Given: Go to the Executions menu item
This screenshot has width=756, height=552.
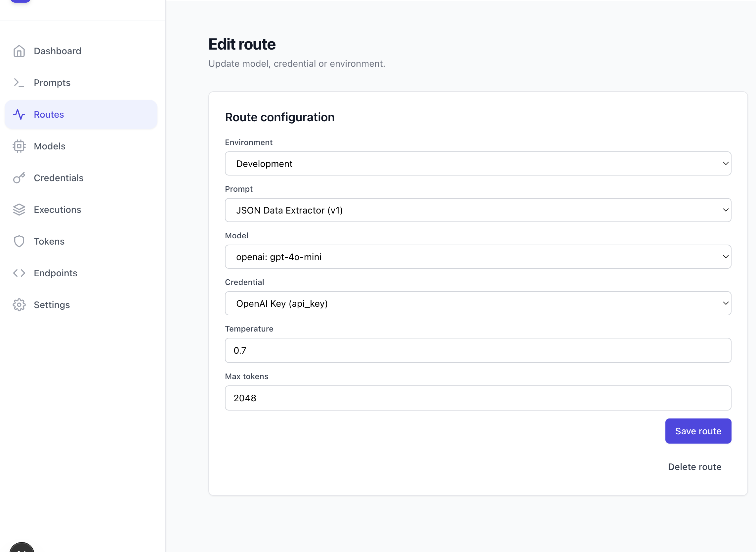Looking at the screenshot, I should tap(58, 210).
